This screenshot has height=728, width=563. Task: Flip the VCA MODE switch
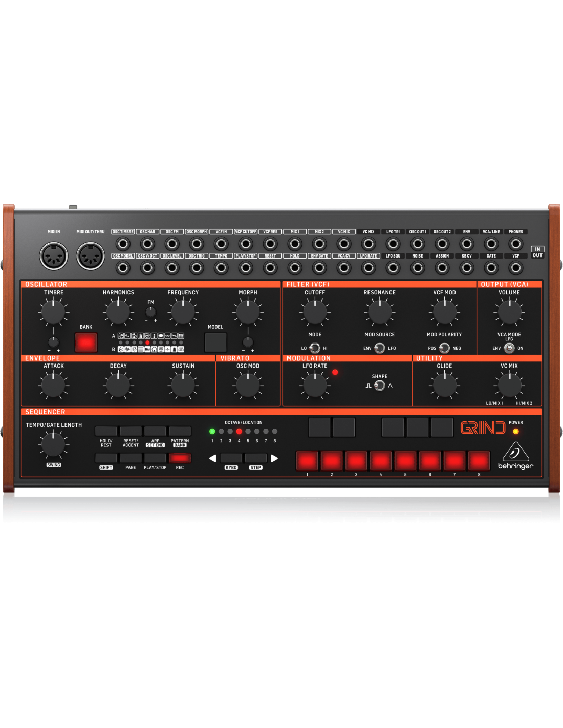509,348
